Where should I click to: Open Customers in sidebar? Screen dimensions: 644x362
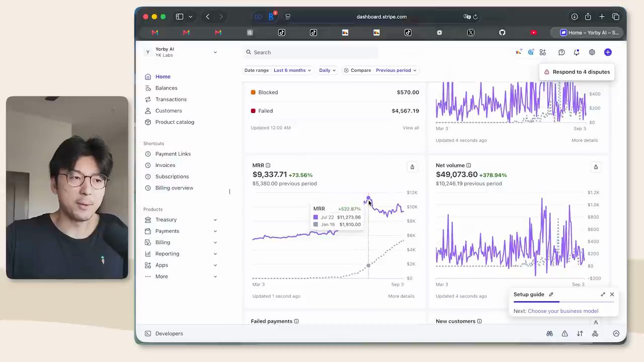(x=169, y=111)
